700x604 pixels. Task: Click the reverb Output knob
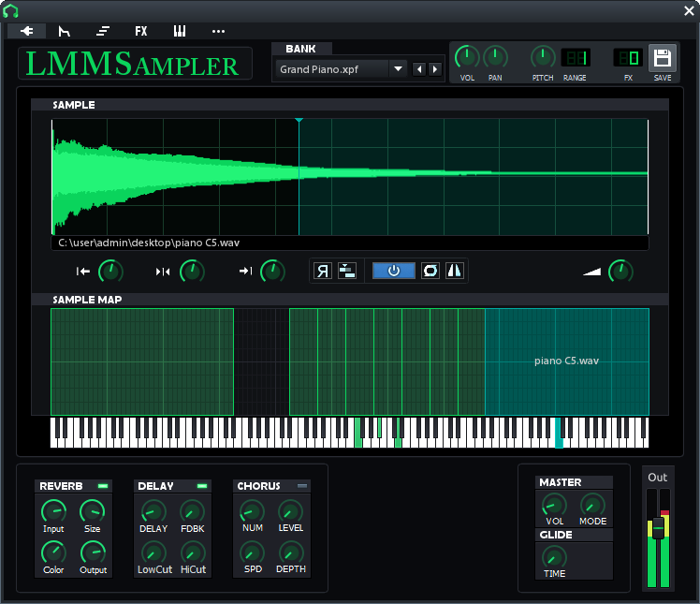click(93, 552)
